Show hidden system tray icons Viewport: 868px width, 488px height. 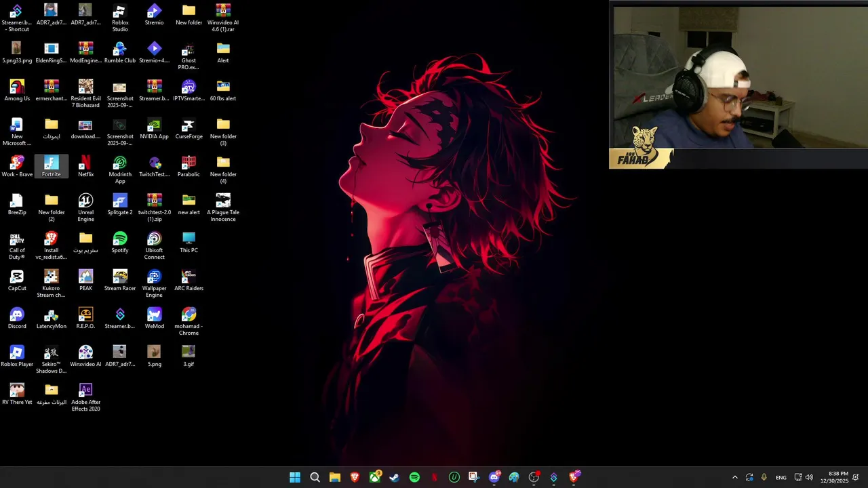pyautogui.click(x=734, y=477)
